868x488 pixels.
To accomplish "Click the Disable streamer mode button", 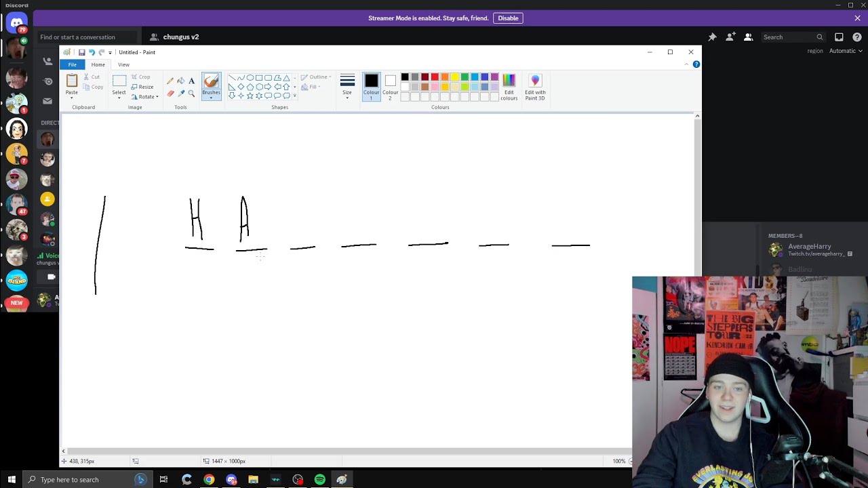I will point(508,18).
